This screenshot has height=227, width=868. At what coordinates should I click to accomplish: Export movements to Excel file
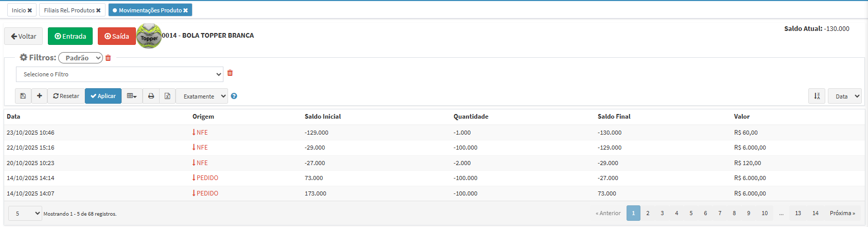point(167,96)
